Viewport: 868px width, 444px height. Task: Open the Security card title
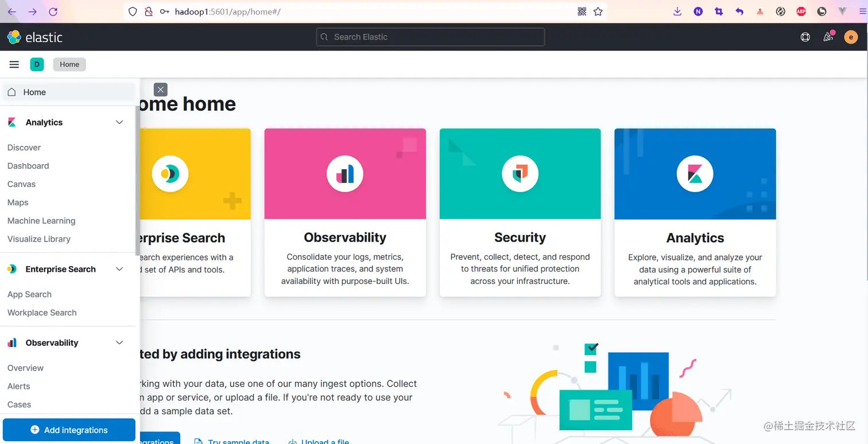tap(520, 237)
